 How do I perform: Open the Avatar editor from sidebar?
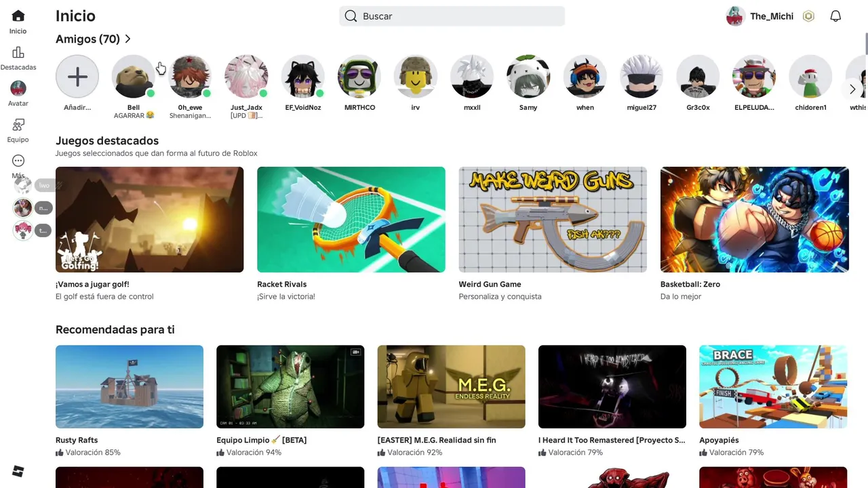(x=18, y=88)
